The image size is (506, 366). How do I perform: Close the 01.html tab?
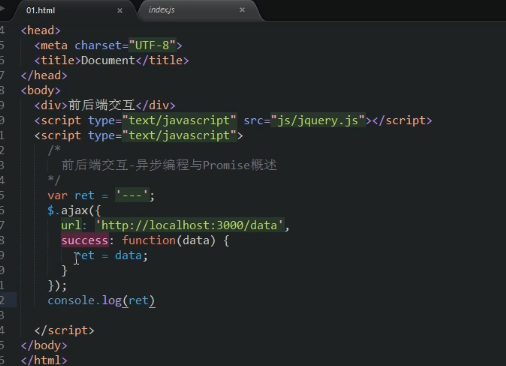120,11
